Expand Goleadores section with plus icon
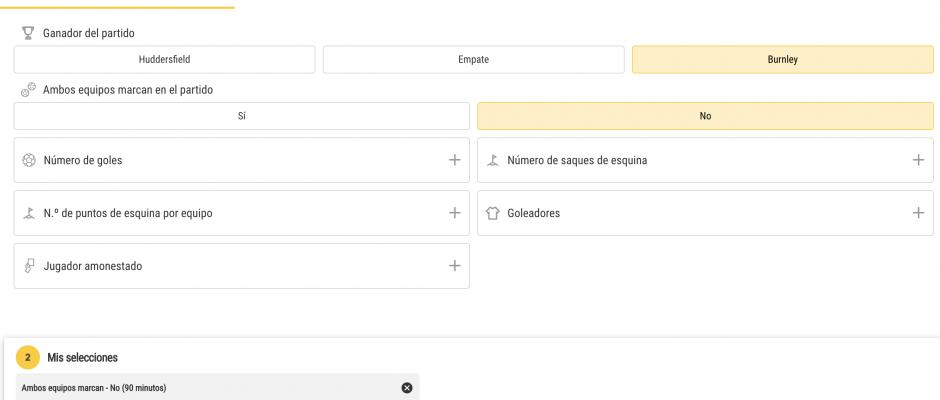The width and height of the screenshot is (940, 400). [918, 212]
